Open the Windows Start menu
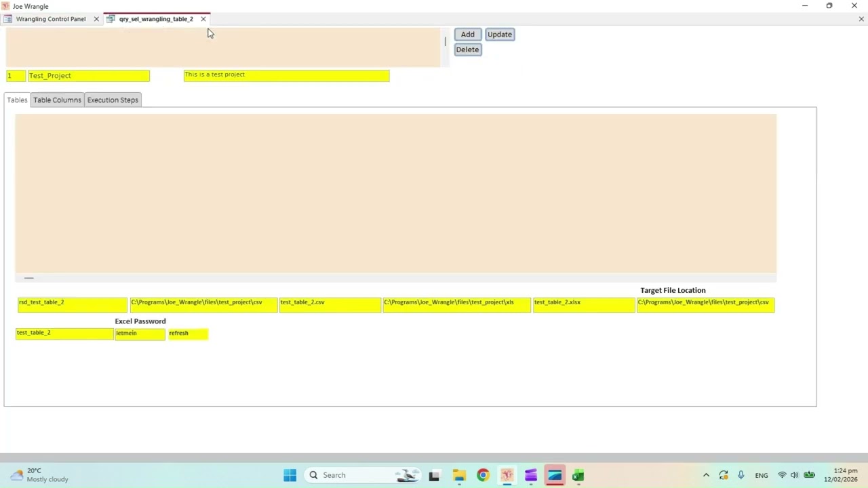The width and height of the screenshot is (868, 488). [x=290, y=475]
